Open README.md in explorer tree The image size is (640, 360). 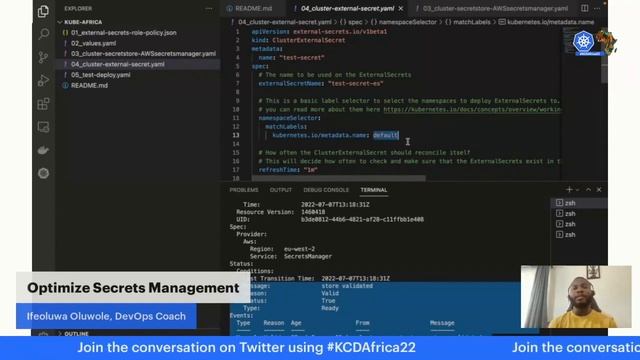pyautogui.click(x=89, y=86)
